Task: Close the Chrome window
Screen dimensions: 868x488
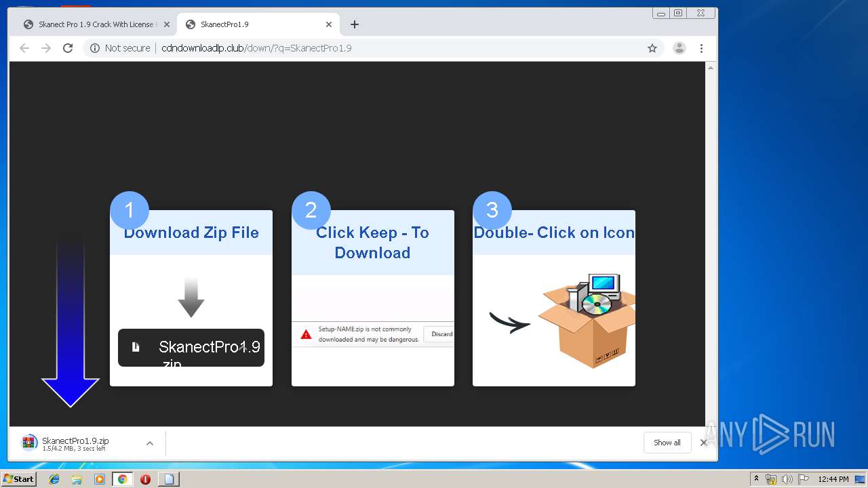Action: [701, 13]
